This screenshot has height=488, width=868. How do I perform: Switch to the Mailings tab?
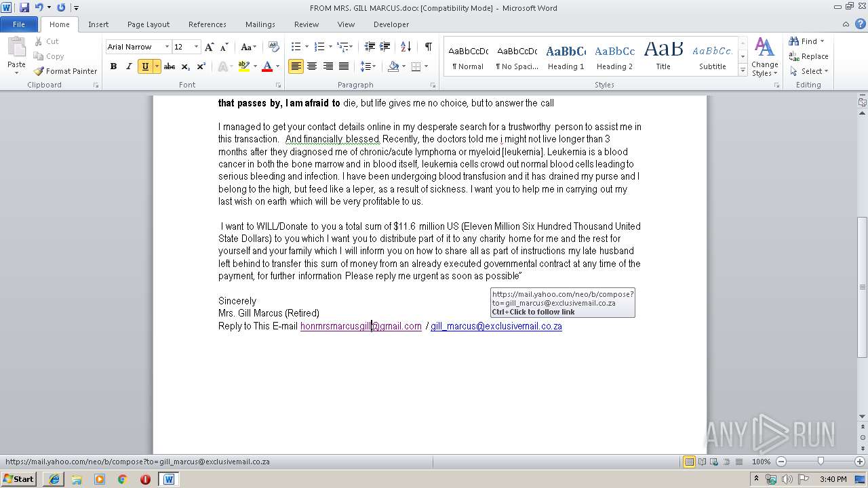pyautogui.click(x=260, y=24)
